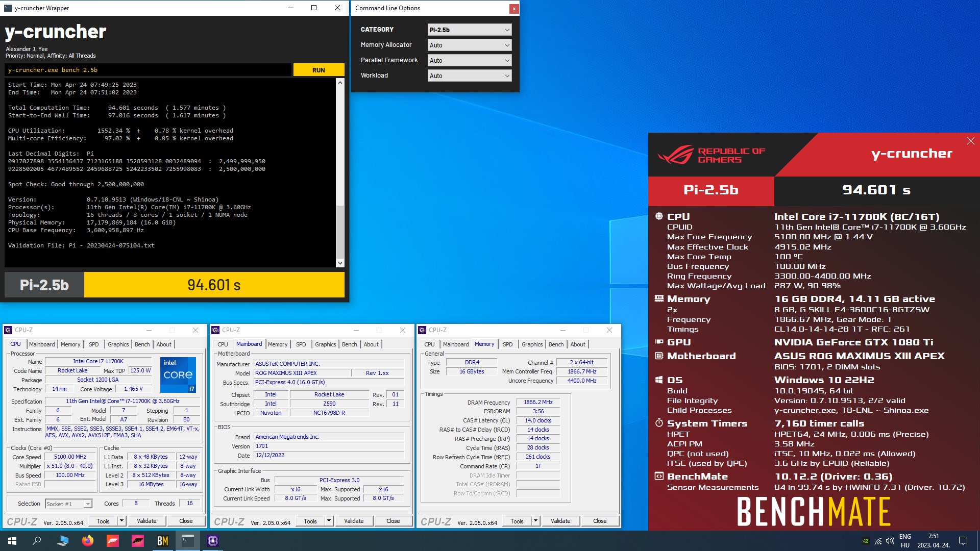Click the Memory icon in BenchMate panel
Image resolution: width=980 pixels, height=551 pixels.
click(x=659, y=298)
